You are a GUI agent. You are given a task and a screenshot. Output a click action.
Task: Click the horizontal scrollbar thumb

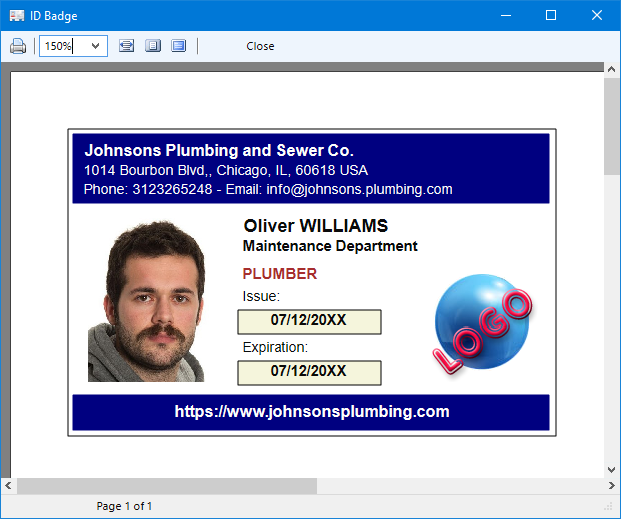point(167,486)
